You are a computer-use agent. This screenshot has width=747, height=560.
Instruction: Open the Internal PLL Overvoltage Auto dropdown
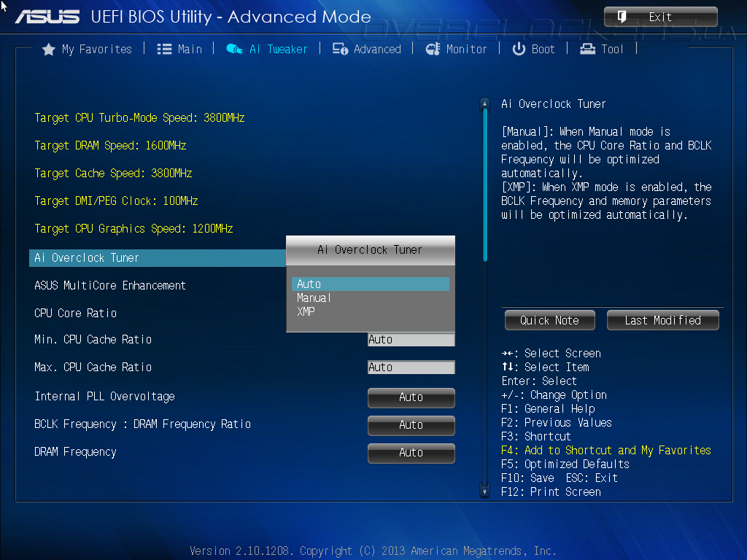click(x=411, y=397)
